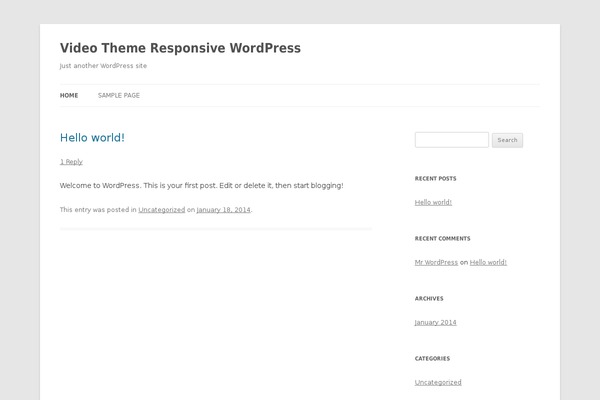Select the 'Just another WordPress site' tagline
The image size is (600, 400).
pyautogui.click(x=103, y=66)
